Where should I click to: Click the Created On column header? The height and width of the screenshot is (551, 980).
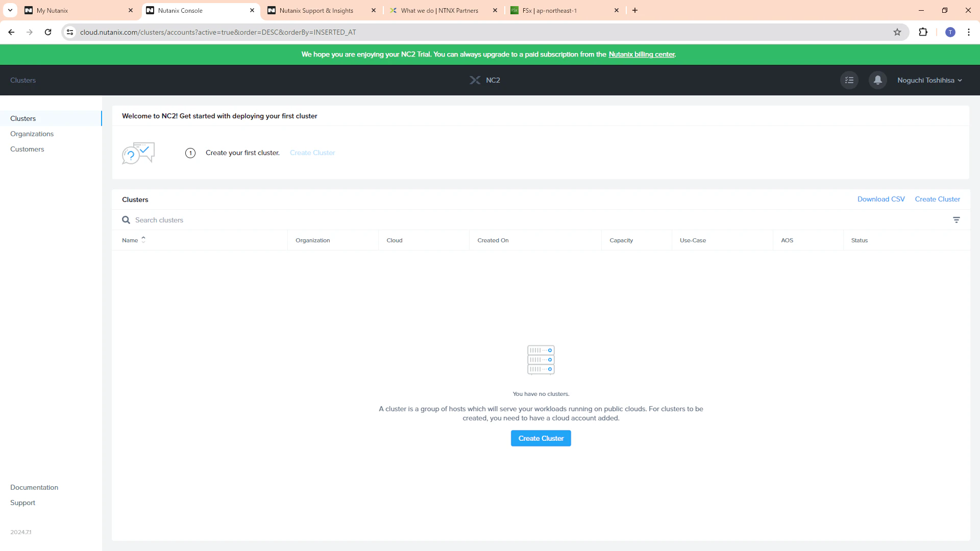[x=493, y=240]
